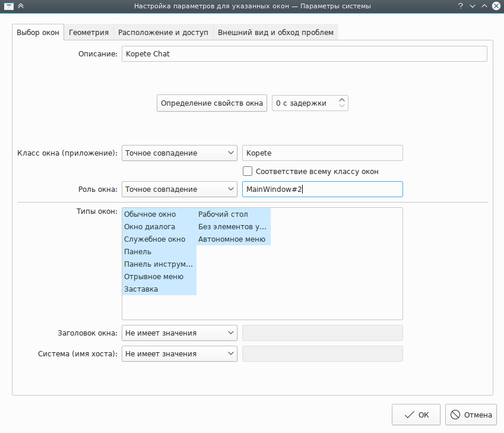Open the 'Роль окна' match type dropdown

coord(179,189)
